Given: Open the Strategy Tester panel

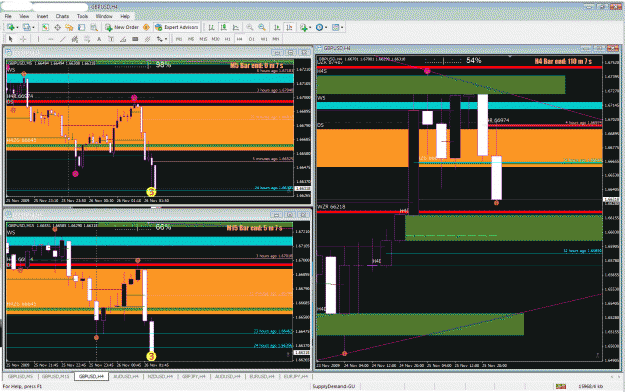Looking at the screenshot, I should [94, 27].
